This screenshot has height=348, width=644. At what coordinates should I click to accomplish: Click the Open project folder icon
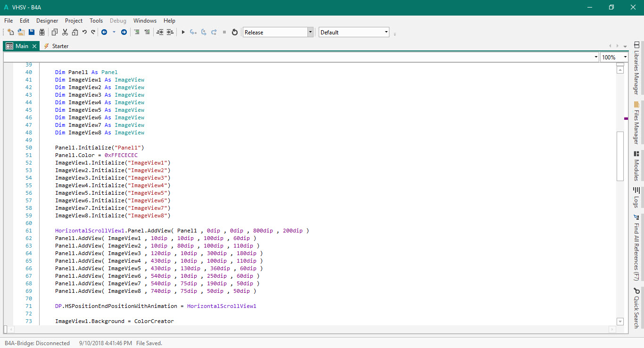21,32
